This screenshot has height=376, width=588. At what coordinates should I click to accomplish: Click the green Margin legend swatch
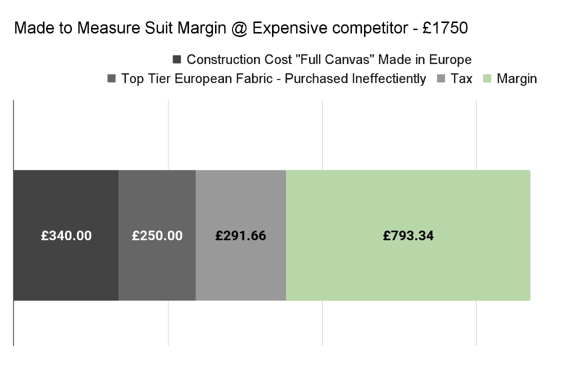[x=487, y=78]
